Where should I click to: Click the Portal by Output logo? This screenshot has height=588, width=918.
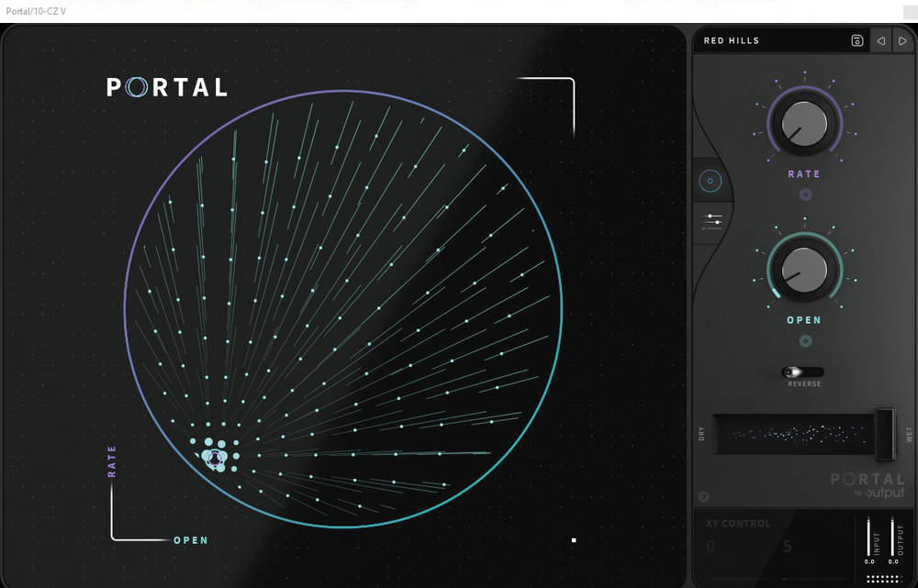tap(868, 486)
